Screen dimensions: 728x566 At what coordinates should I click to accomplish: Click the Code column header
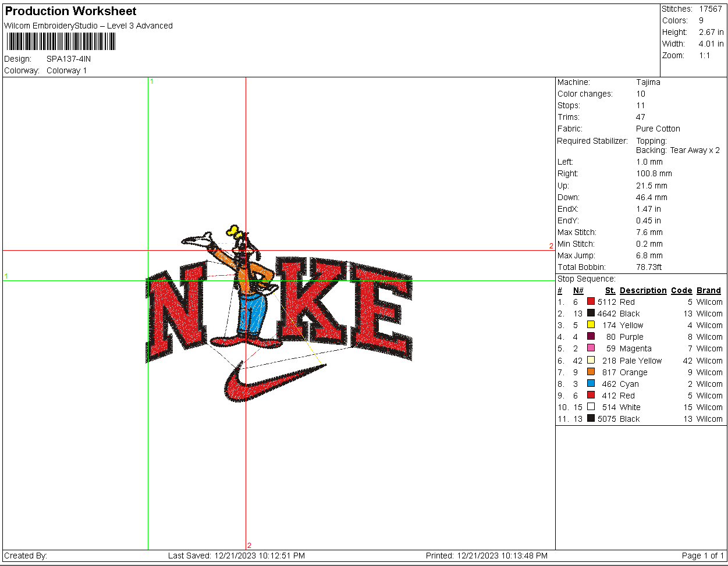[x=681, y=290]
